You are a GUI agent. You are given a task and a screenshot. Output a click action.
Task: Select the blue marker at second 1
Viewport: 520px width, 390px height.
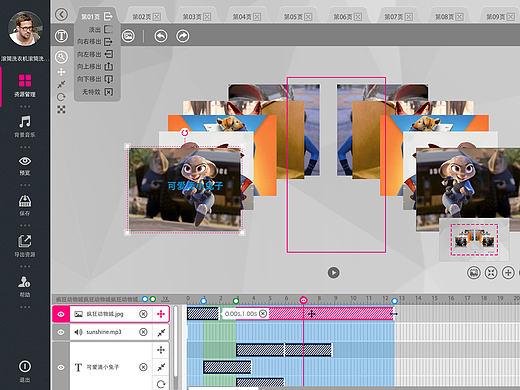click(x=203, y=301)
